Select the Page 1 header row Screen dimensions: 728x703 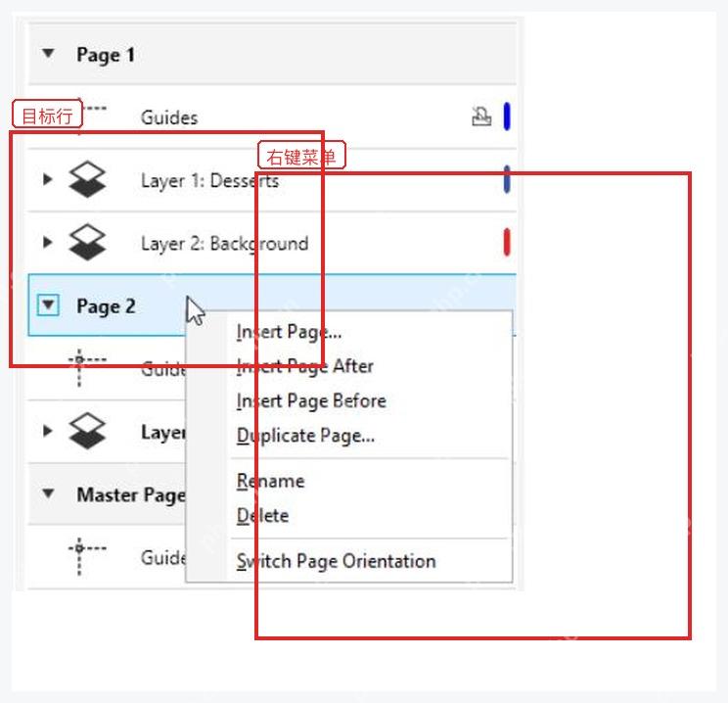[x=272, y=54]
